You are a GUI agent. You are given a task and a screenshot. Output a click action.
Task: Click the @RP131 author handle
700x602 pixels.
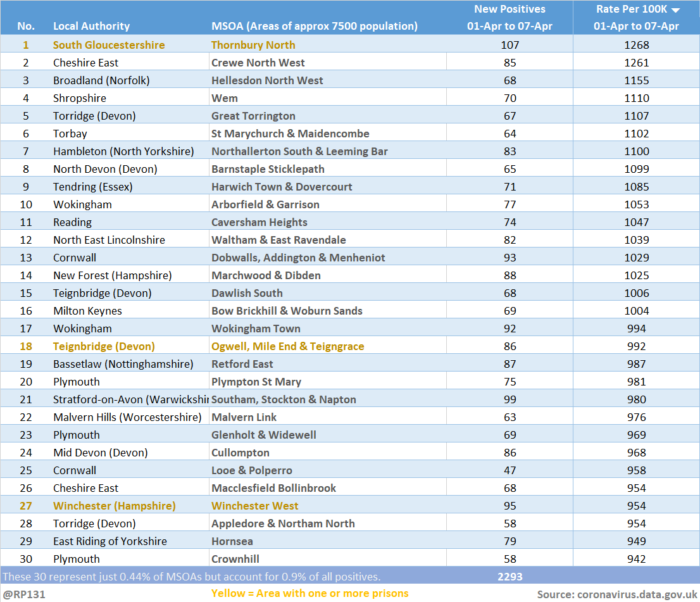[x=24, y=594]
